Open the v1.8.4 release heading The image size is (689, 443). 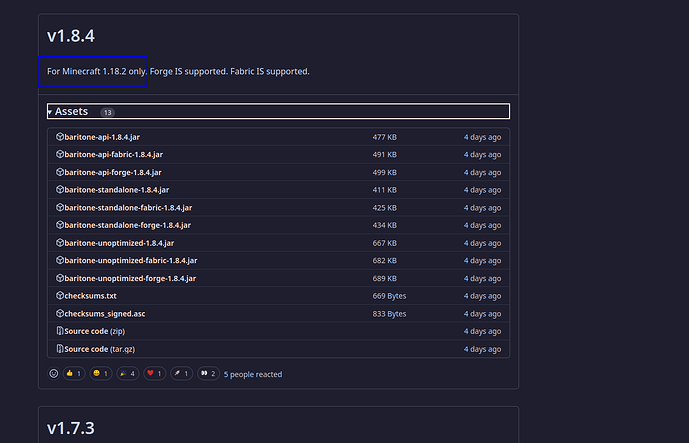(70, 36)
